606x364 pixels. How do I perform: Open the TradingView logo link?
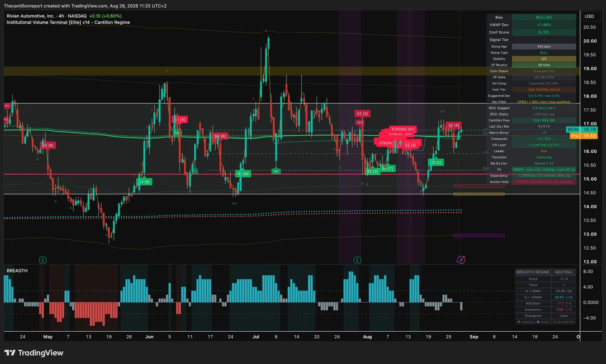coord(34,353)
